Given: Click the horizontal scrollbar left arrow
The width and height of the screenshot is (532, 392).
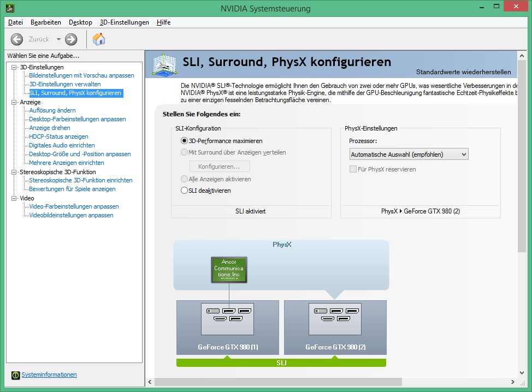Looking at the screenshot, I should point(150,382).
